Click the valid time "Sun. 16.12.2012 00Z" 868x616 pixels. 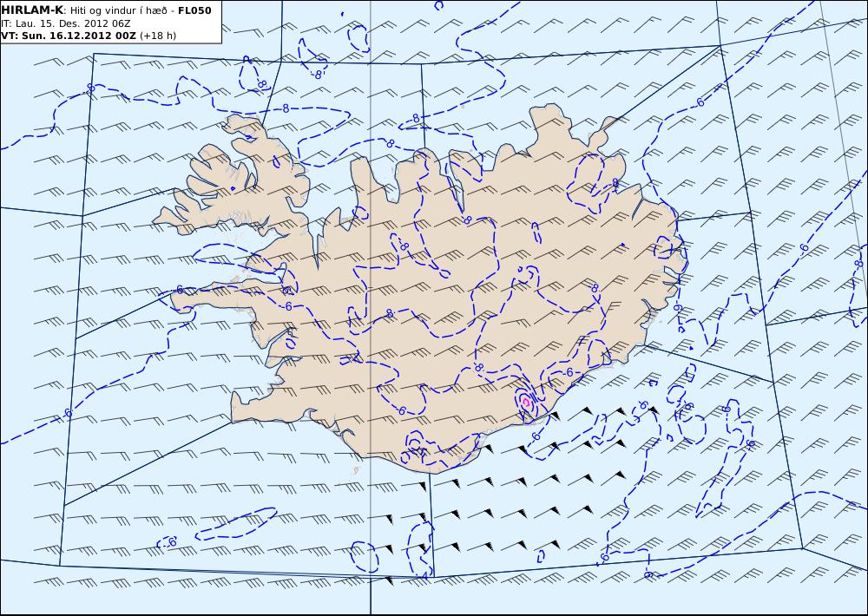click(79, 36)
